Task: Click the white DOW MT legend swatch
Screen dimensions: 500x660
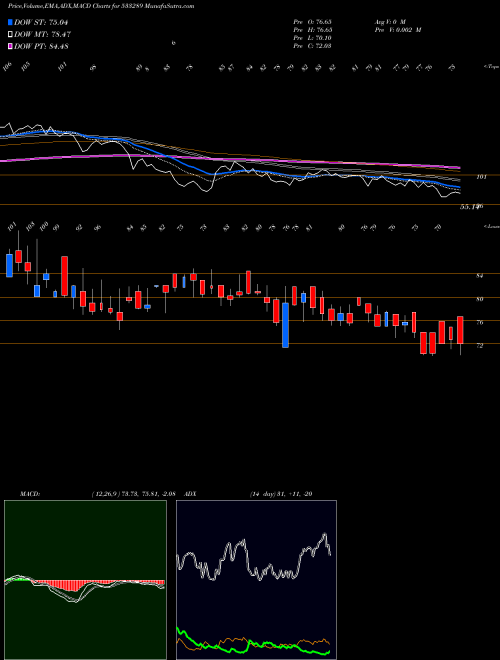Action: pyautogui.click(x=11, y=35)
